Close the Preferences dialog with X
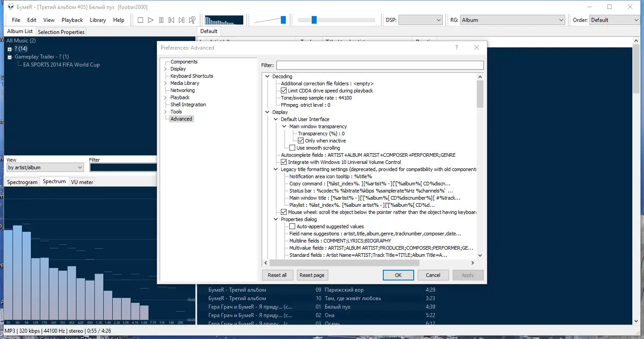644x339 pixels. tap(477, 47)
